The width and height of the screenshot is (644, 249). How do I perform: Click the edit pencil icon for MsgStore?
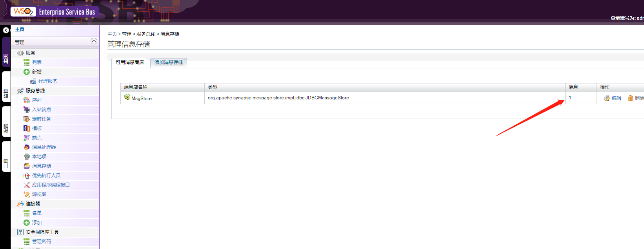coord(607,98)
